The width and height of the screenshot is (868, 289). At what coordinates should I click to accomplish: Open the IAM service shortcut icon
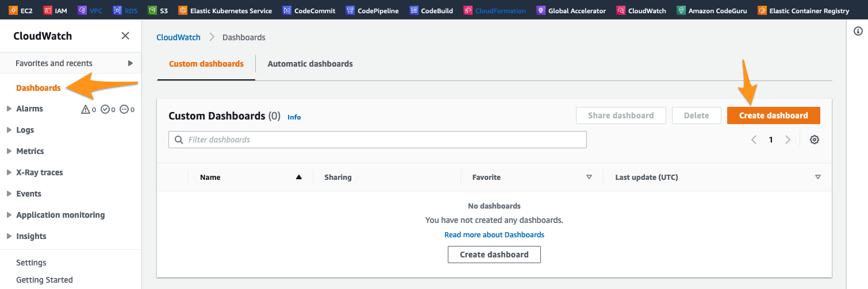[x=47, y=10]
